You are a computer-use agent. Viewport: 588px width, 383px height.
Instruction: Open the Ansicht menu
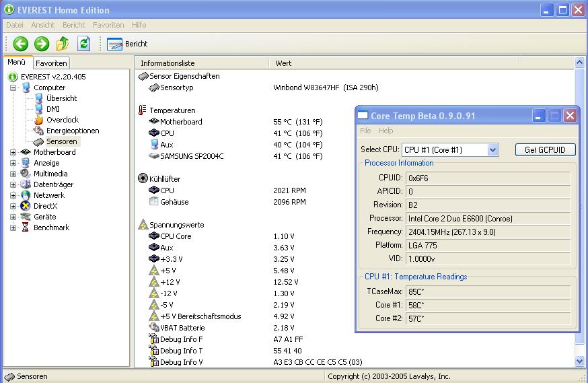43,25
